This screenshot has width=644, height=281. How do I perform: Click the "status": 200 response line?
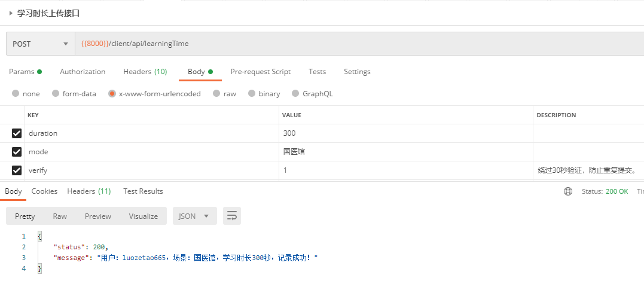81,247
